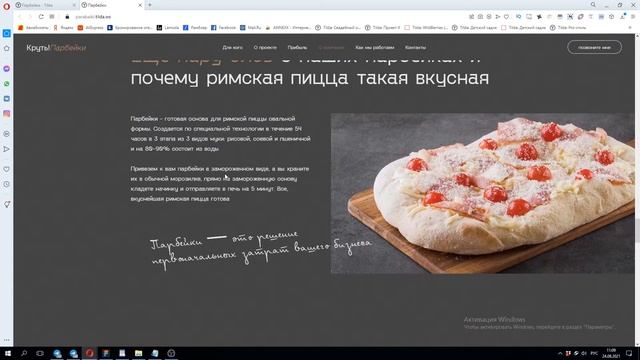The height and width of the screenshot is (360, 640).
Task: Open the Рамблер bookmark
Action: click(195, 28)
